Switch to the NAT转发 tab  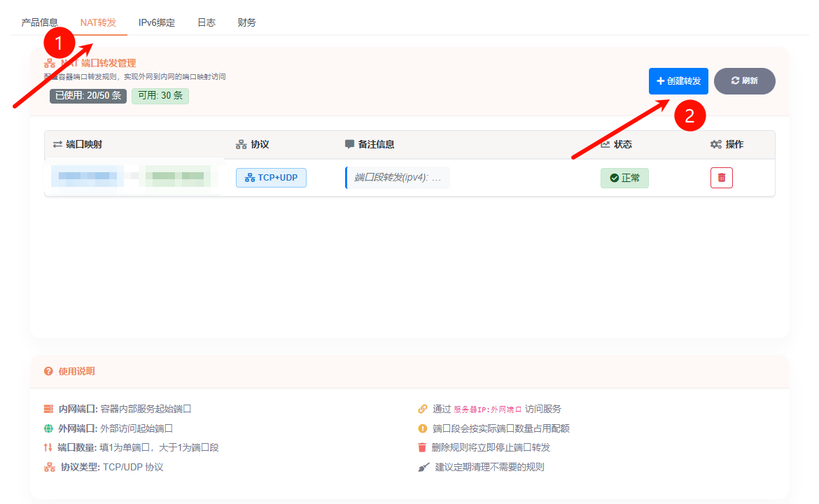(x=98, y=22)
